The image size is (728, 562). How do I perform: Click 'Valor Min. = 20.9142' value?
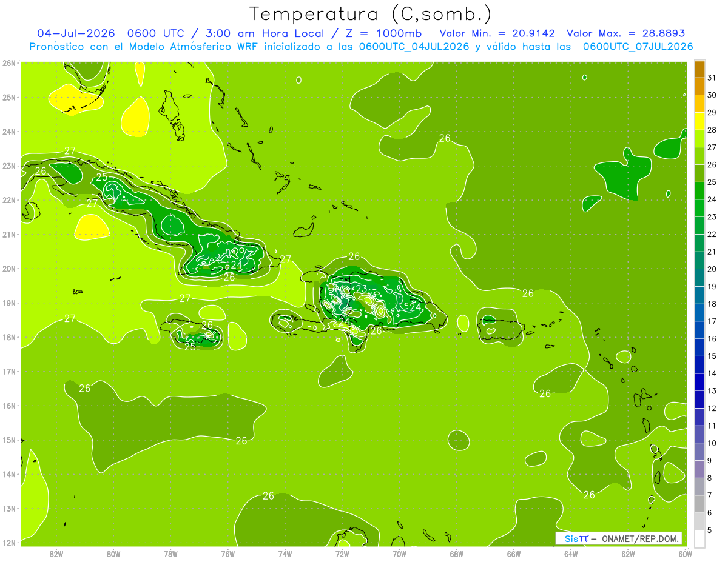tap(496, 33)
